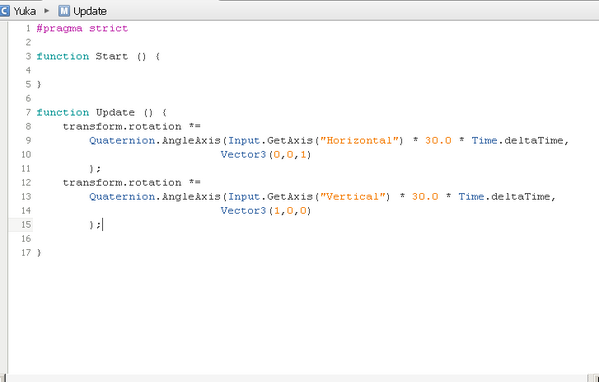The width and height of the screenshot is (599, 382).
Task: Click line number 7 in the gutter
Action: tap(28, 113)
